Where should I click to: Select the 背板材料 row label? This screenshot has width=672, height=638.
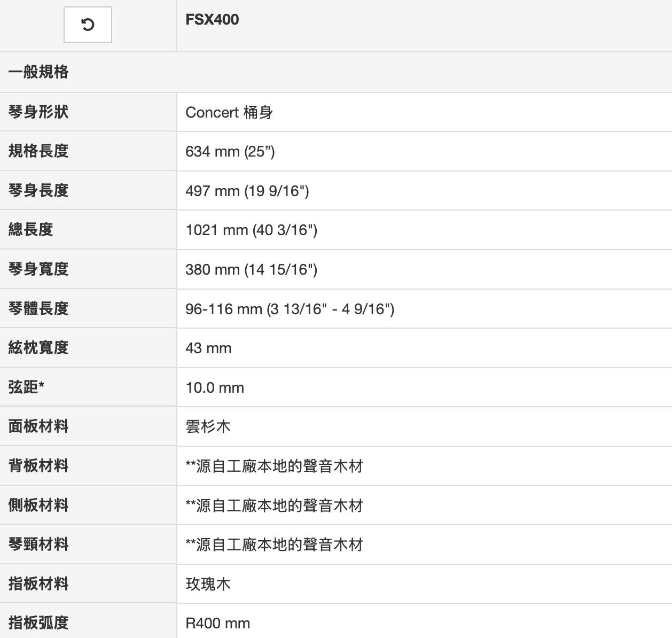(x=38, y=466)
